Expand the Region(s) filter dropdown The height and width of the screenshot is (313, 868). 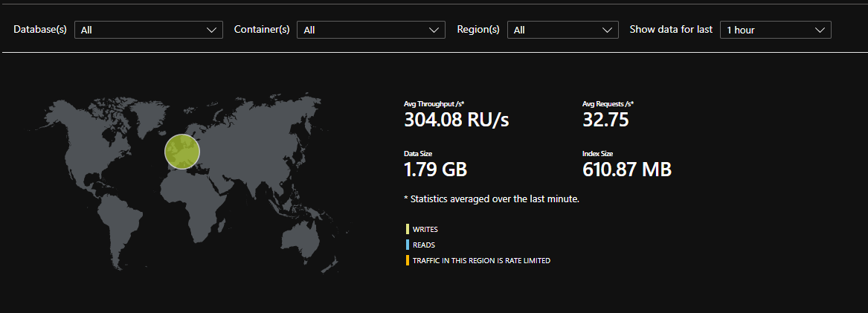click(562, 30)
